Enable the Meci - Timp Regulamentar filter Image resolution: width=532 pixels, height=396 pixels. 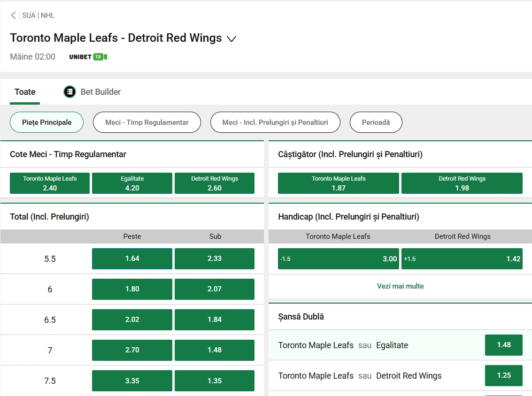(146, 122)
